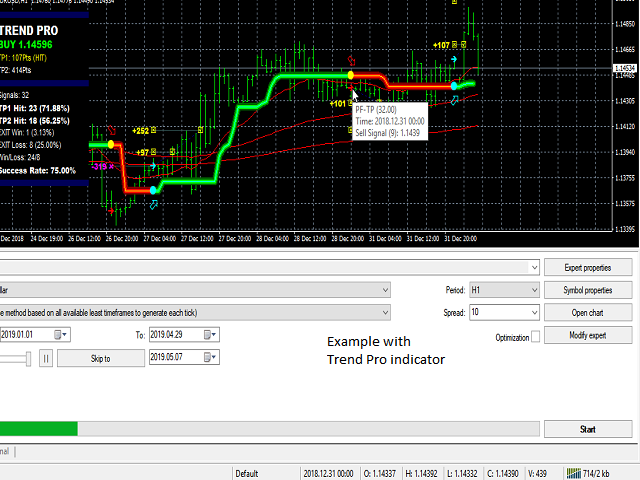Click the TP1: 107Pts (HIT) line
This screenshot has width=640, height=480.
point(23,58)
